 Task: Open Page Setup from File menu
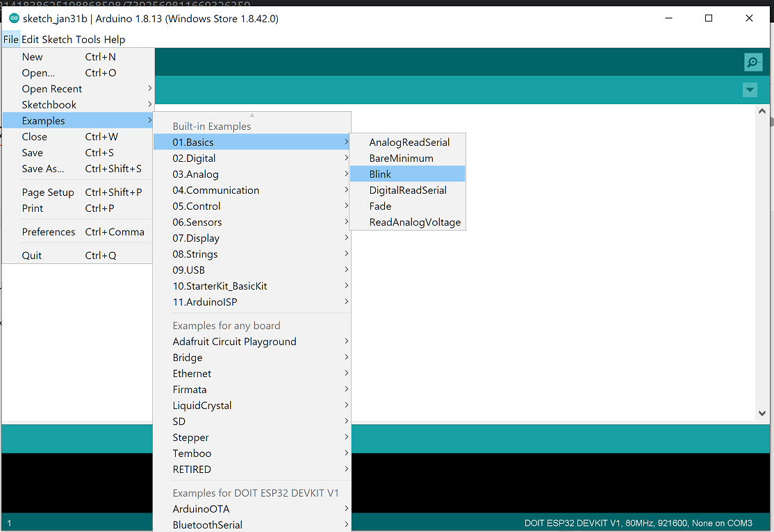[x=78, y=192]
